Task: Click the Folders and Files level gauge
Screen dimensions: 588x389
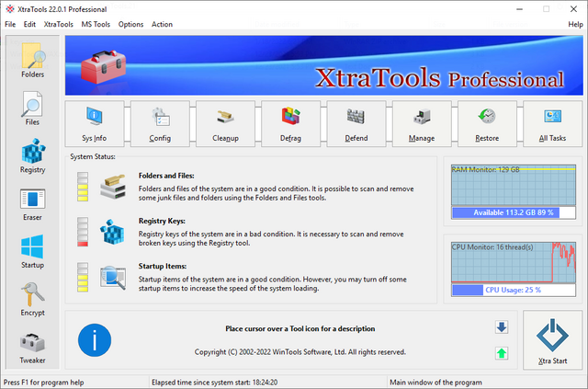Action: point(83,187)
